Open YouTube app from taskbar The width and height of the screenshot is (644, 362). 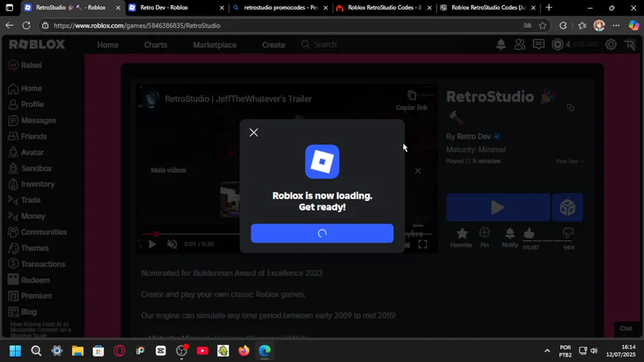pyautogui.click(x=202, y=351)
